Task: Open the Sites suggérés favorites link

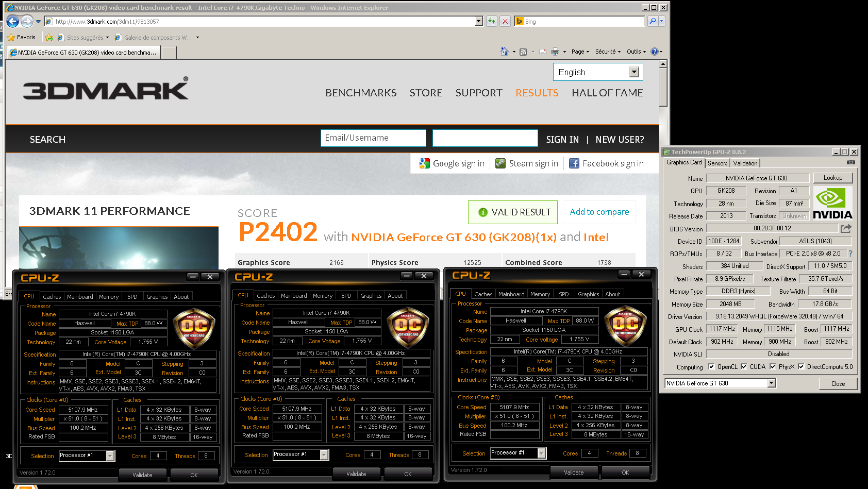Action: tap(84, 38)
